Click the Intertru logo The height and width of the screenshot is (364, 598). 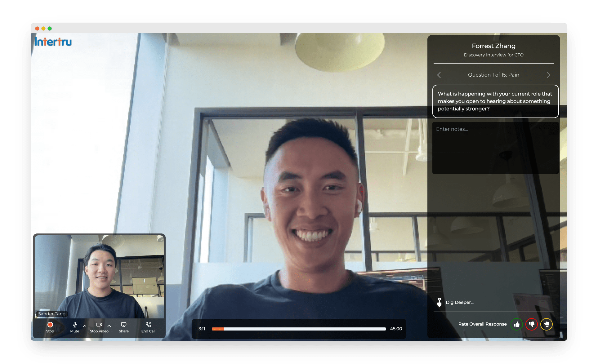point(53,42)
